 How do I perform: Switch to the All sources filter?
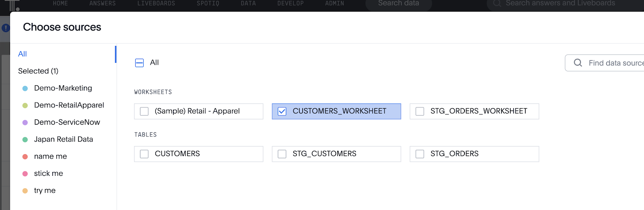click(x=23, y=54)
